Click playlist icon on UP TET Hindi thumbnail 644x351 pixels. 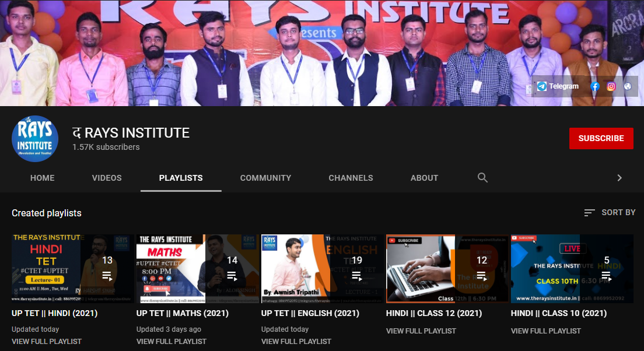coord(107,275)
